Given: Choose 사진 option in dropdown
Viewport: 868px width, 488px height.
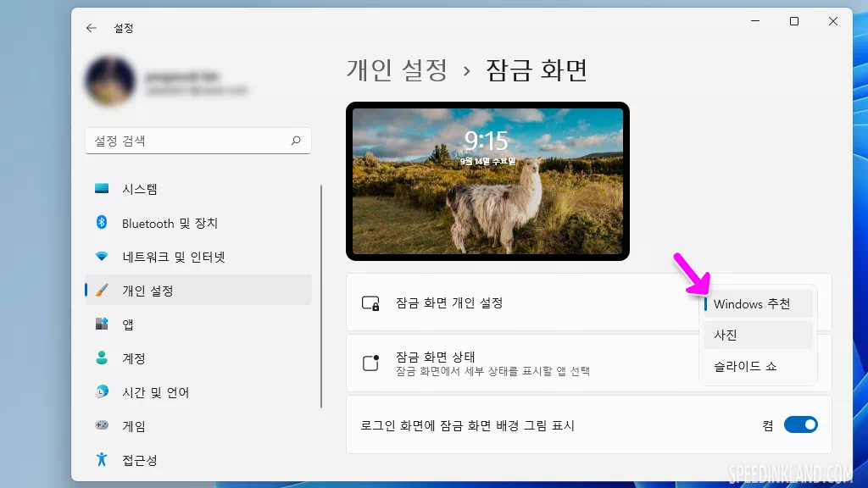Looking at the screenshot, I should click(758, 335).
